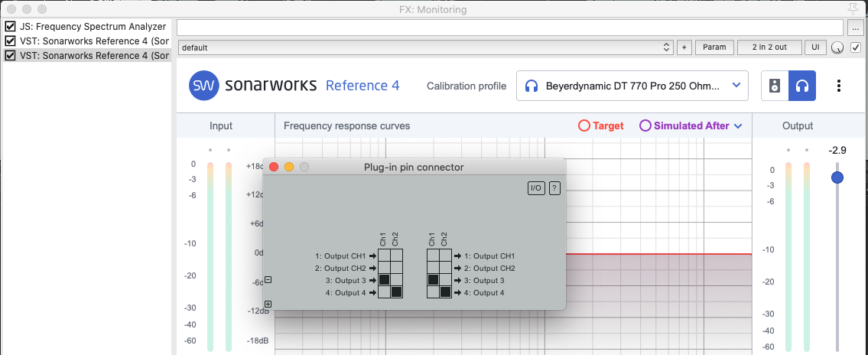Click the output gain value -2.9
The image size is (868, 355).
point(837,150)
